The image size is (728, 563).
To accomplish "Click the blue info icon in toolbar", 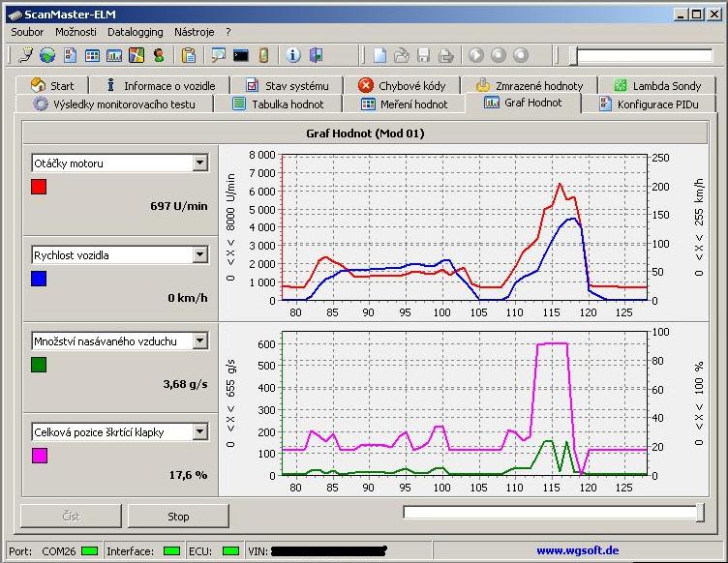I will coord(293,55).
